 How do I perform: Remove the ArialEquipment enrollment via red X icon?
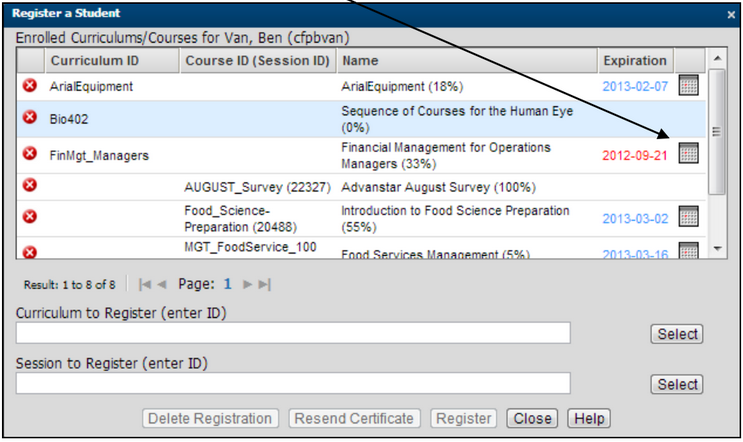tap(30, 86)
